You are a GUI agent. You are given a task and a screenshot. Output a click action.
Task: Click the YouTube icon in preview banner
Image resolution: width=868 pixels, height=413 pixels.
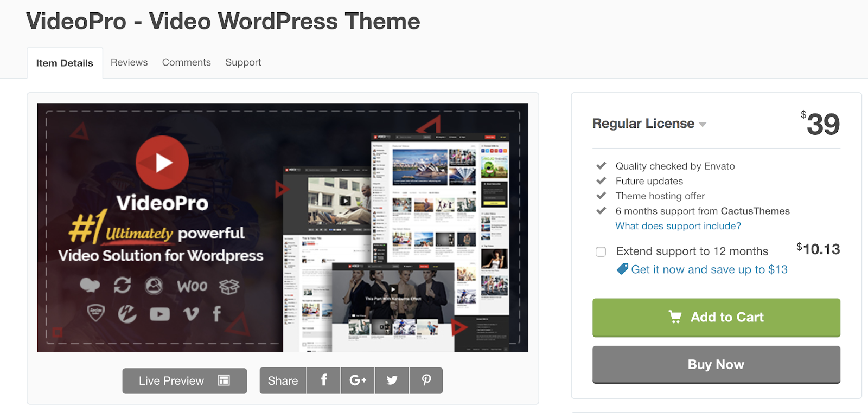tap(159, 314)
